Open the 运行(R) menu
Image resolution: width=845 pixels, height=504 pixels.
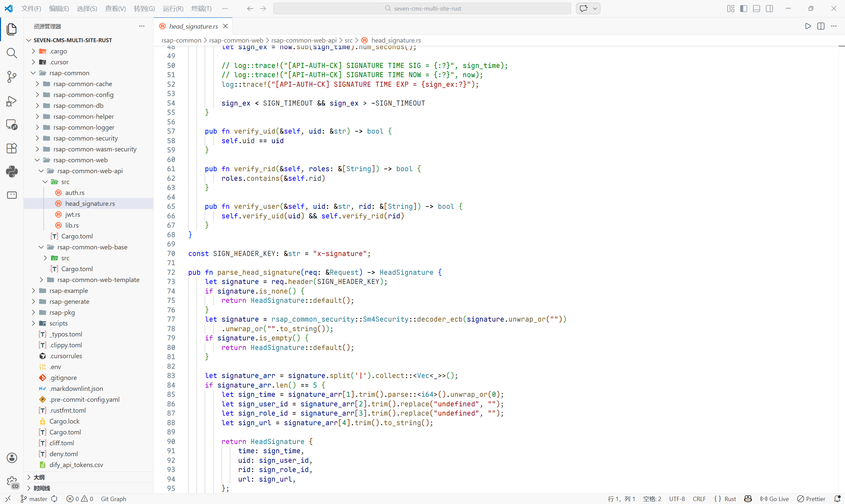(x=173, y=9)
